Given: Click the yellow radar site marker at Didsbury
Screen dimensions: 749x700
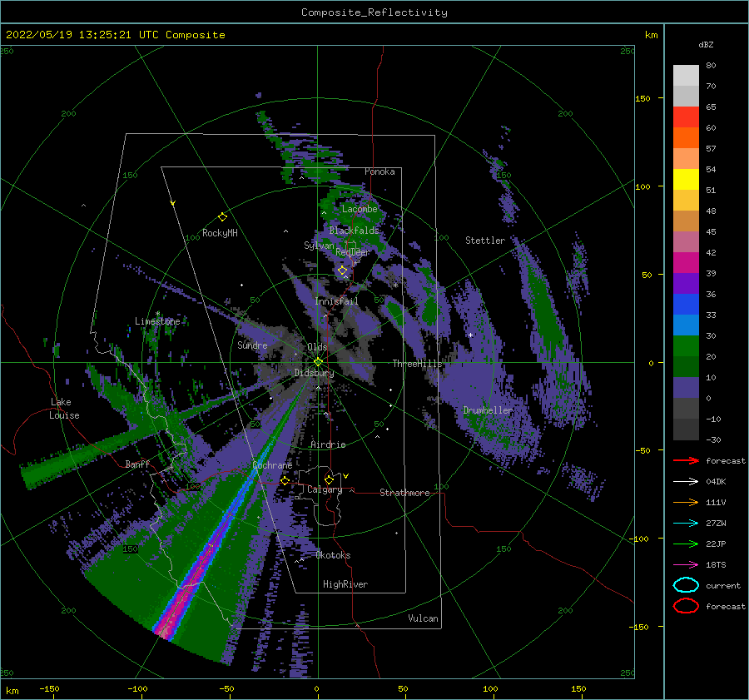Looking at the screenshot, I should pyautogui.click(x=318, y=362).
